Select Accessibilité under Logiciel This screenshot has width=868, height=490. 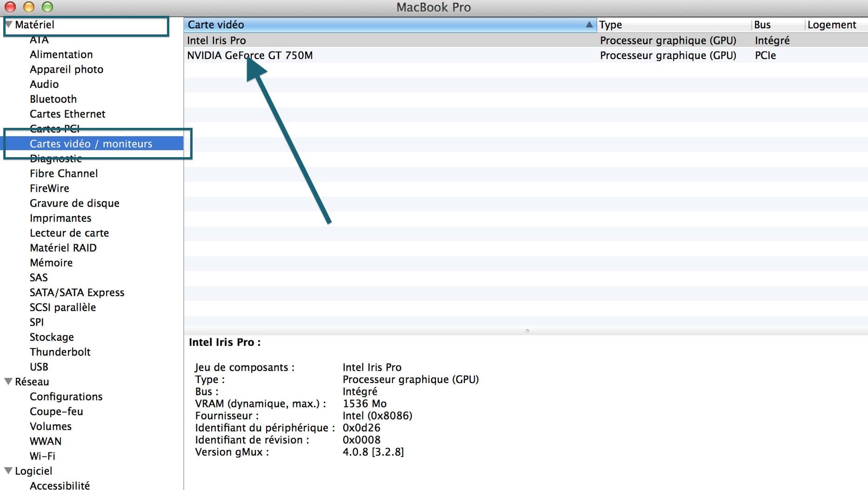coord(60,485)
